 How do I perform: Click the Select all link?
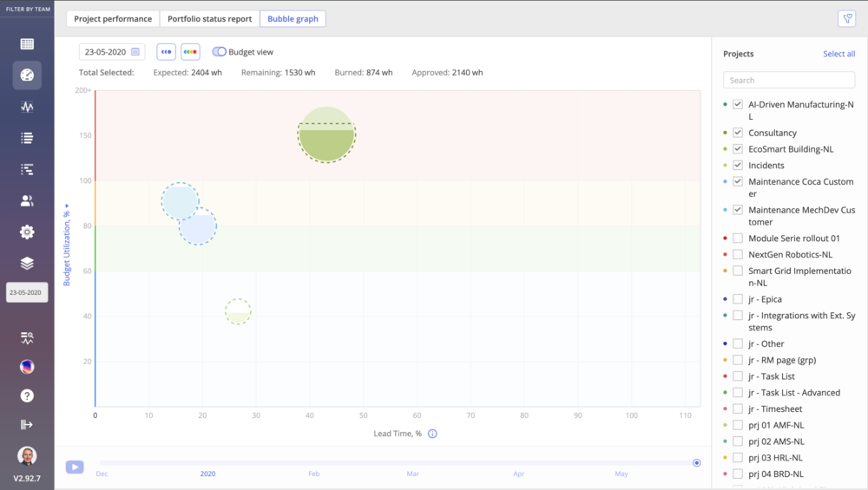pos(838,54)
